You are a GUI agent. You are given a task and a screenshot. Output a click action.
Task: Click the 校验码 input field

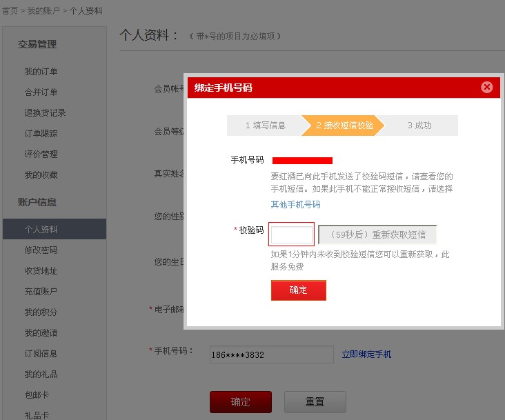pos(291,234)
